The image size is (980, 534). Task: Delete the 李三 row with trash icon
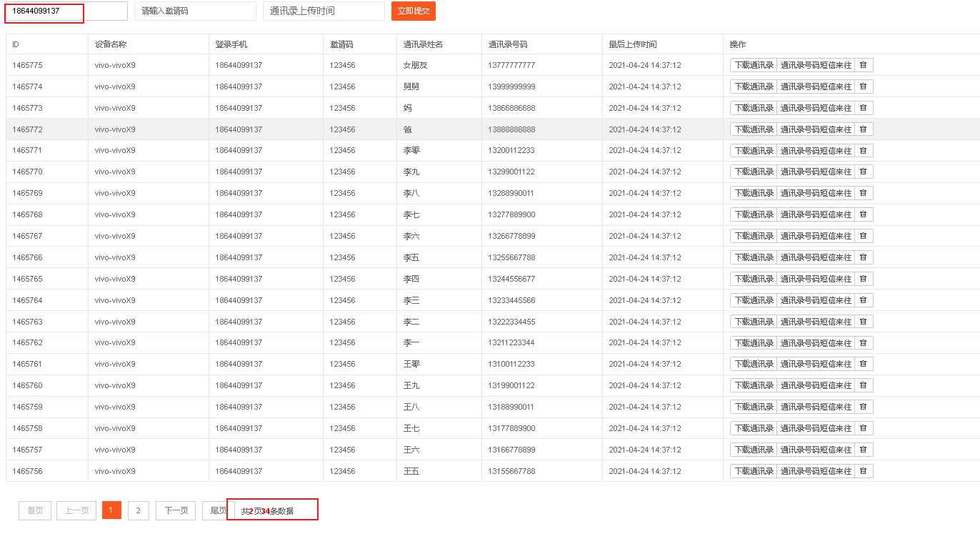point(864,300)
